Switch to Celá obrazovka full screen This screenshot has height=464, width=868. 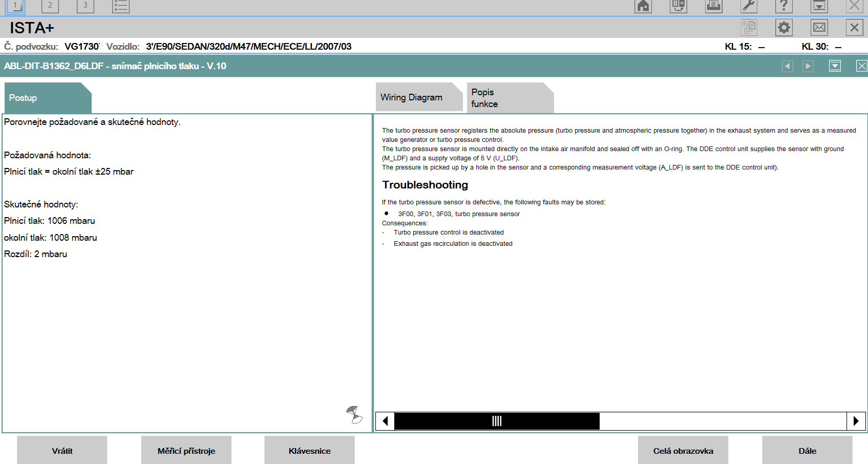point(683,450)
